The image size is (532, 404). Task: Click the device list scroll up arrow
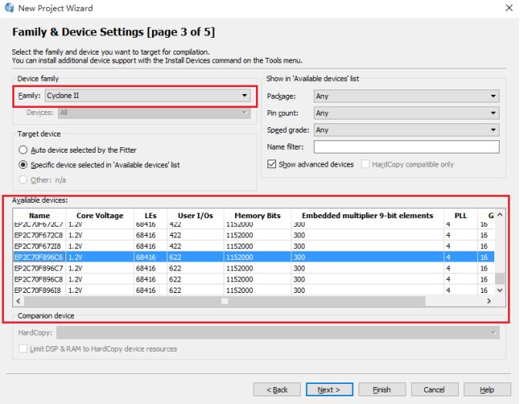tap(500, 214)
